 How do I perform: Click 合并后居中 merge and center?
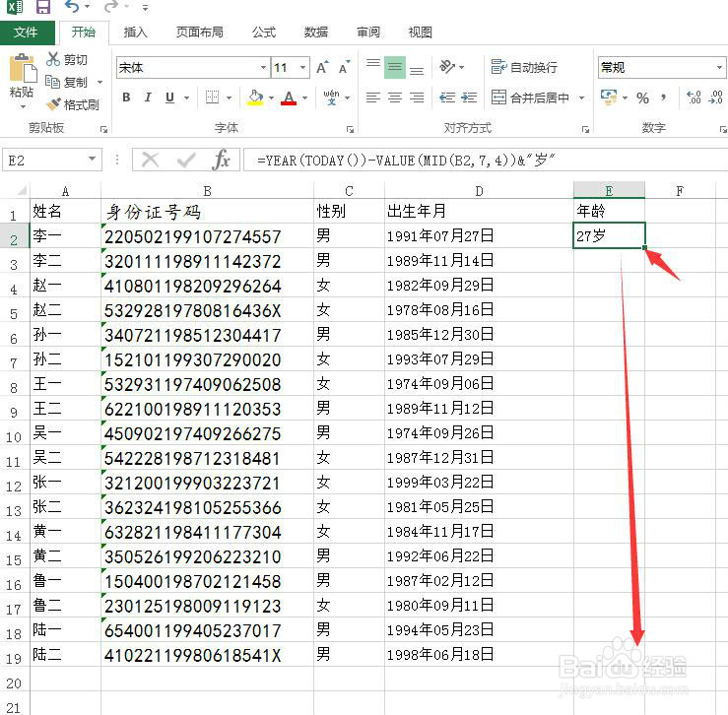pyautogui.click(x=530, y=97)
